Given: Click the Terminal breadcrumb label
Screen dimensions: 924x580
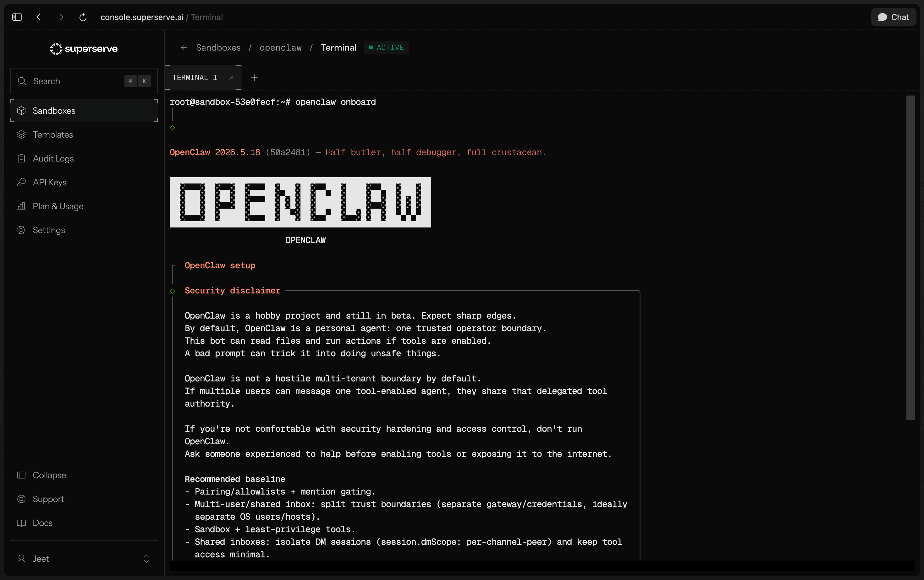Looking at the screenshot, I should [338, 47].
